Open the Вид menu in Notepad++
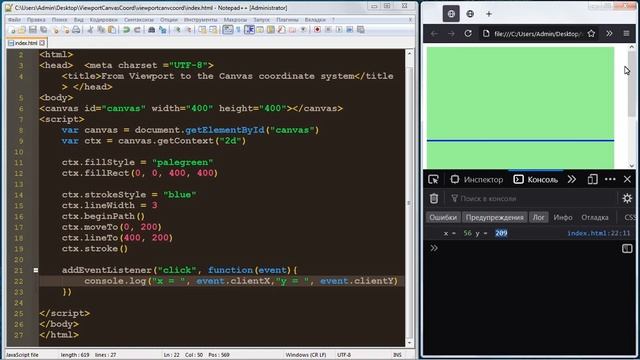This screenshot has height=360, width=640. pyautogui.click(x=78, y=20)
